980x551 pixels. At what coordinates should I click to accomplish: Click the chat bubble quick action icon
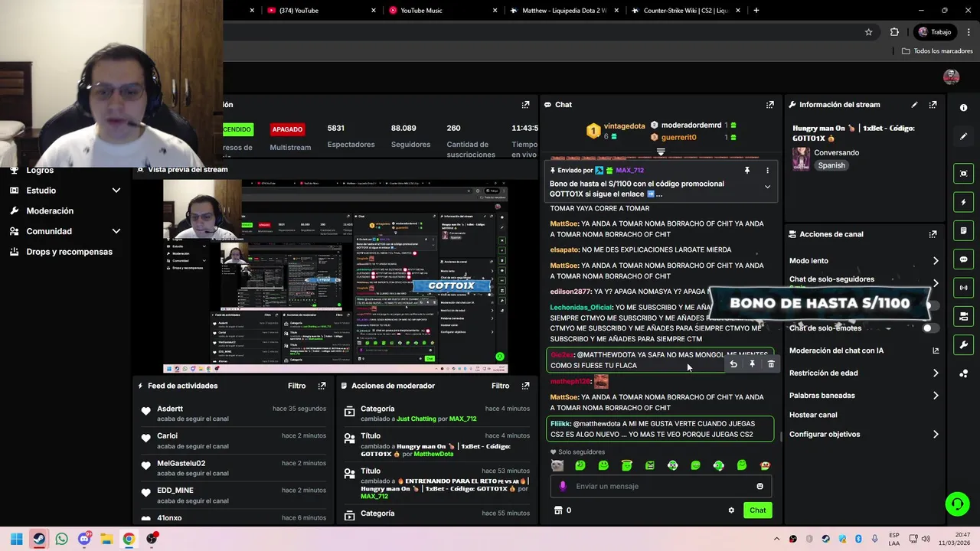963,259
